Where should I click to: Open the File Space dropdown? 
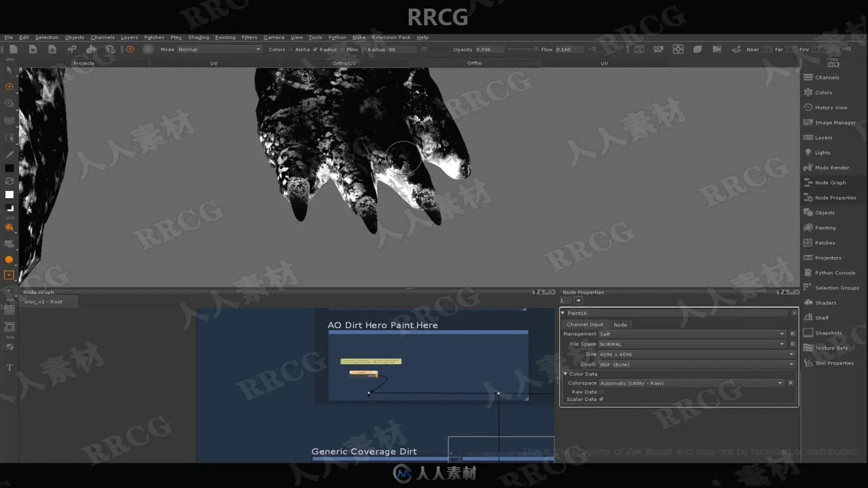(x=692, y=344)
